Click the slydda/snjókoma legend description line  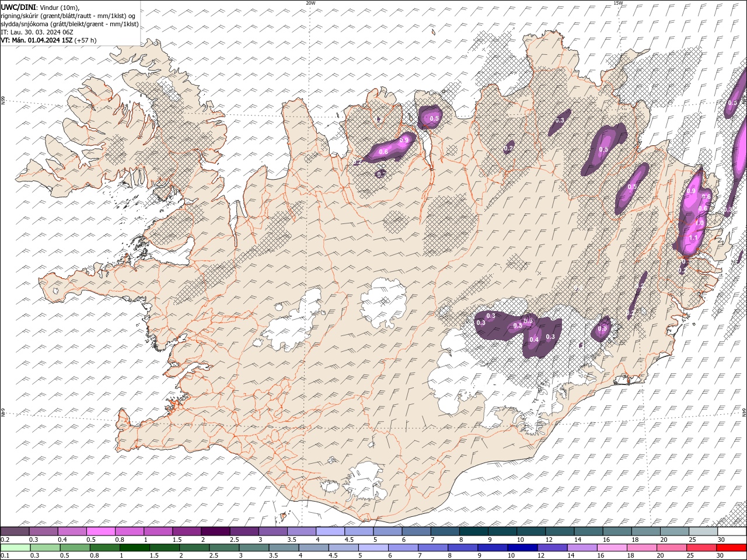pyautogui.click(x=69, y=24)
